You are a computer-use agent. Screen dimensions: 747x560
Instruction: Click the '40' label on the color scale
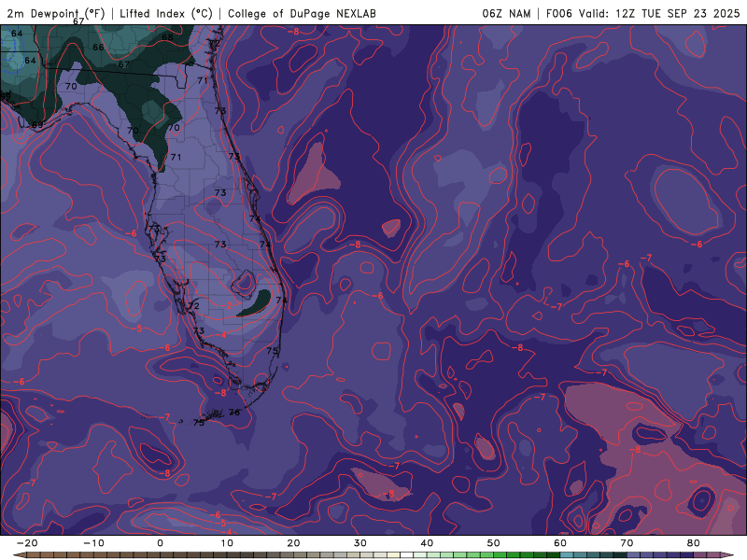click(427, 543)
